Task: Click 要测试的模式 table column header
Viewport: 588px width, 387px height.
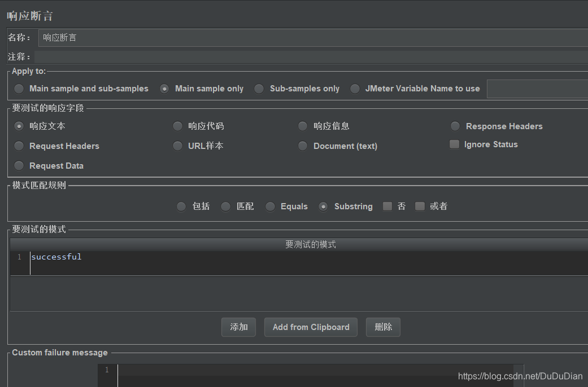Action: pyautogui.click(x=299, y=244)
